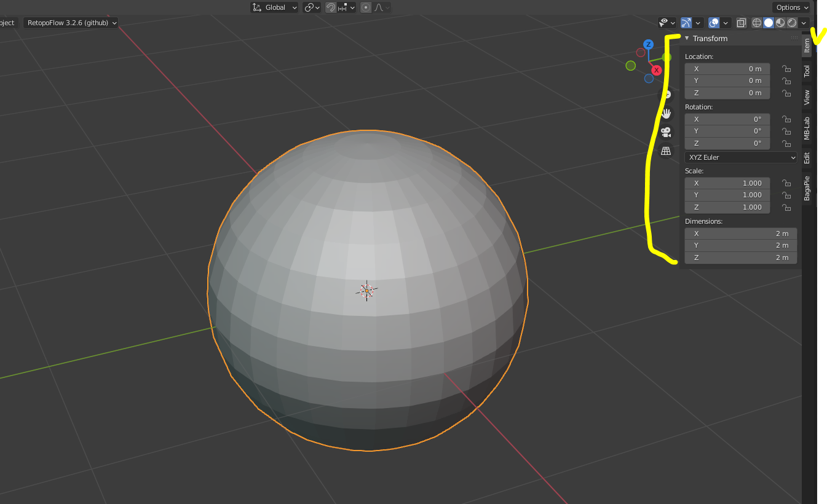
Task: Toggle Show Gizmo in viewport header
Action: pyautogui.click(x=686, y=23)
